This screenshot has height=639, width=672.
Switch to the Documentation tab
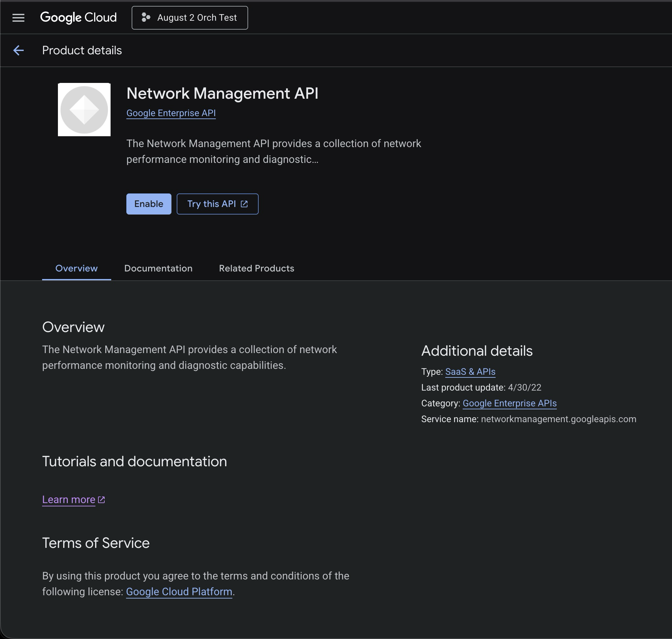(x=158, y=268)
